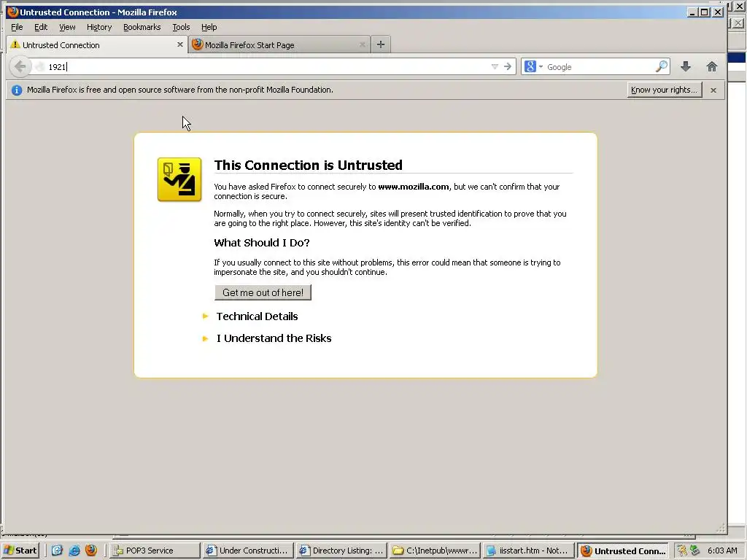Open the Downloads arrow icon
This screenshot has width=747, height=560.
686,66
